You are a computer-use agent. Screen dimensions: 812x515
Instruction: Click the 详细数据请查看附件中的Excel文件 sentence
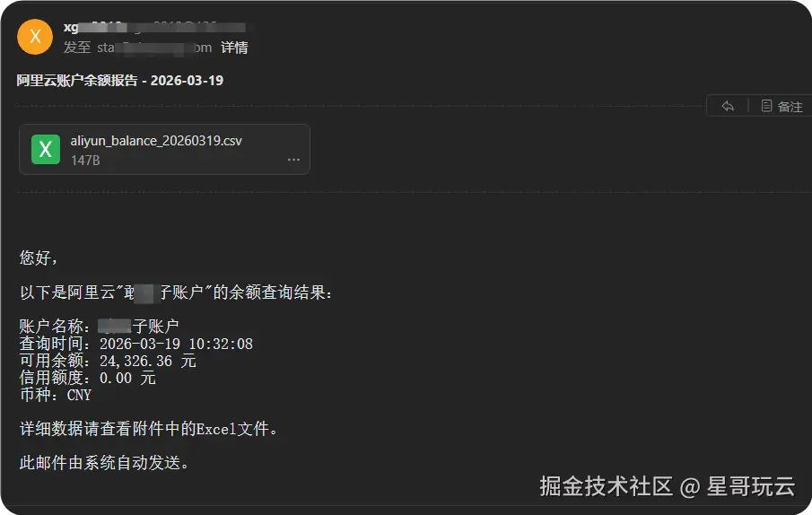pyautogui.click(x=149, y=429)
